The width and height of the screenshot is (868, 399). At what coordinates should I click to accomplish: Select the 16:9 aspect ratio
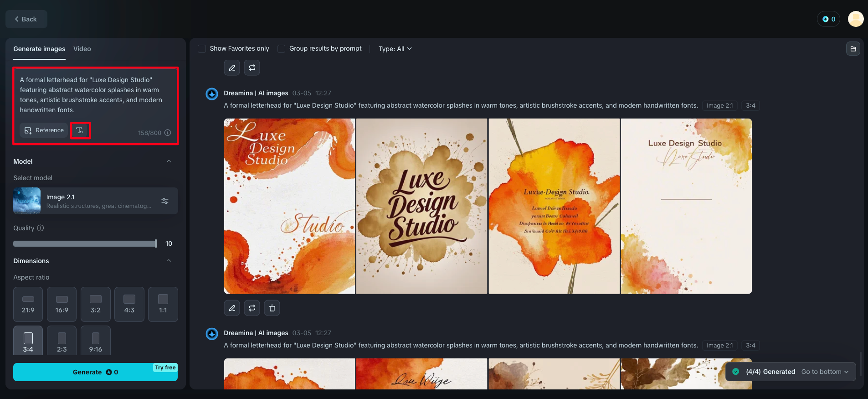tap(62, 304)
